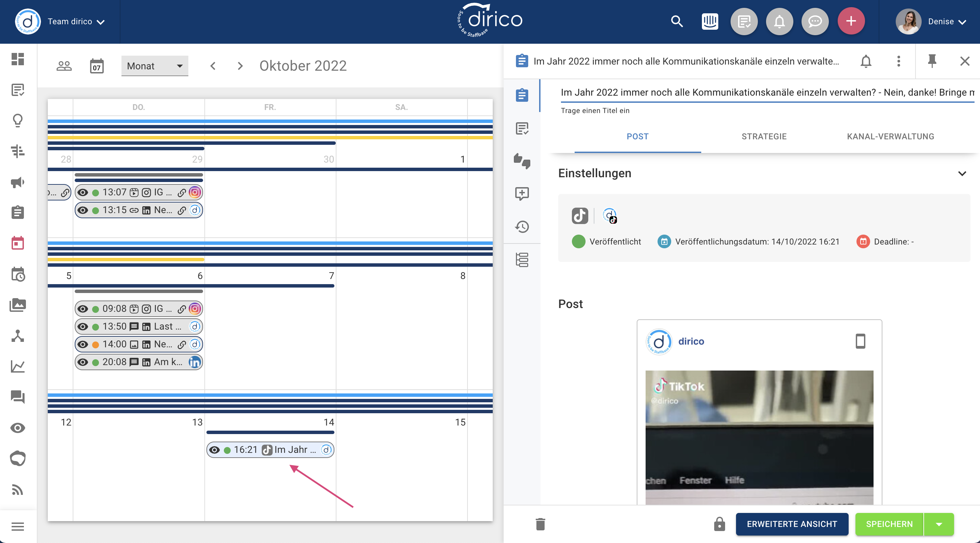The height and width of the screenshot is (543, 980).
Task: Expand the Team dirico switcher
Action: pos(76,22)
